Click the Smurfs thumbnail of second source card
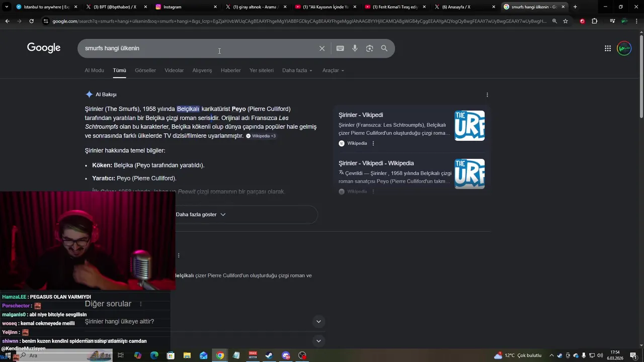This screenshot has height=362, width=644. tap(470, 174)
